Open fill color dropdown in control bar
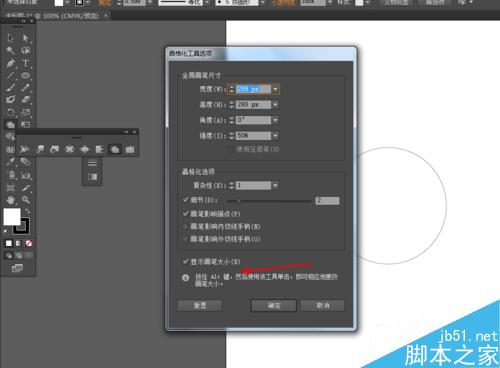Image resolution: width=500 pixels, height=368 pixels. (x=67, y=3)
